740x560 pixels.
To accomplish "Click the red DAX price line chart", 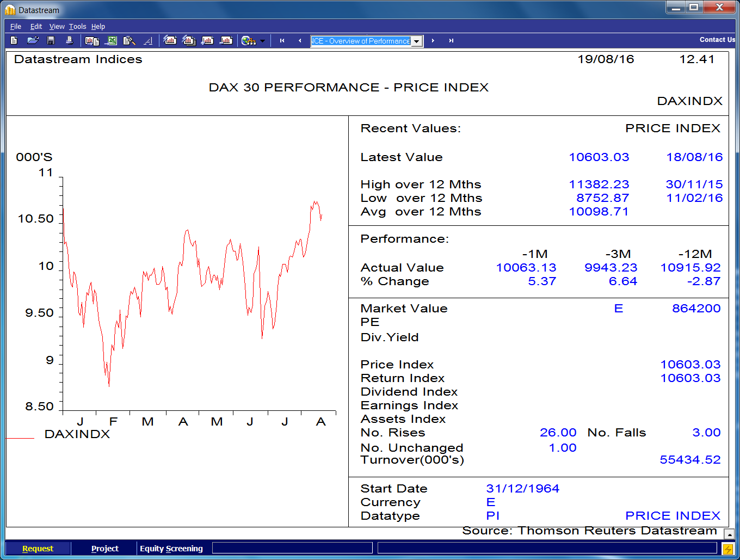I will click(192, 294).
